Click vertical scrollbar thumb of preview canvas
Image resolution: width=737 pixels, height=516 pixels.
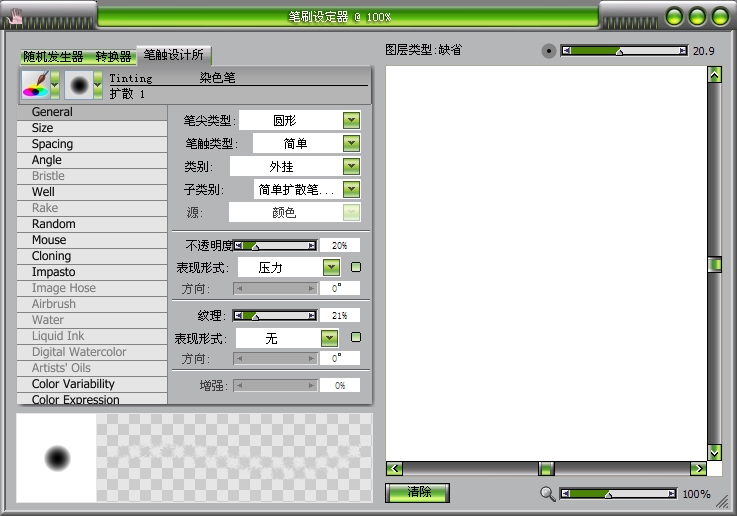(x=714, y=264)
